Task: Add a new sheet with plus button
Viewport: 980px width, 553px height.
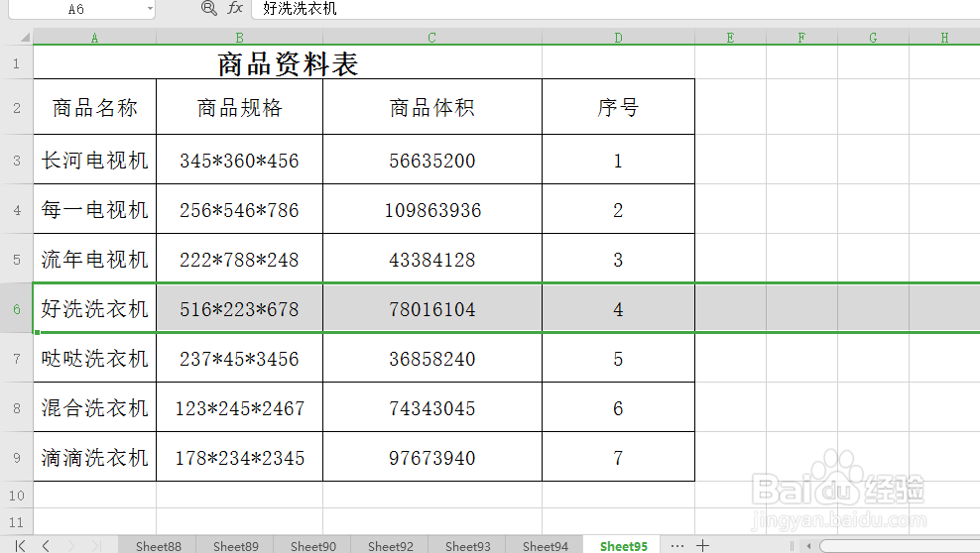Action: point(702,545)
